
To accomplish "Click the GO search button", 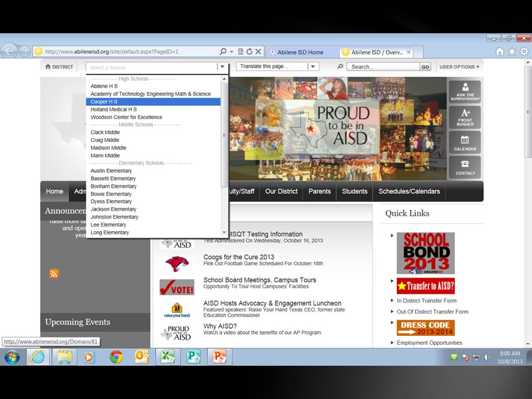I will click(x=425, y=67).
